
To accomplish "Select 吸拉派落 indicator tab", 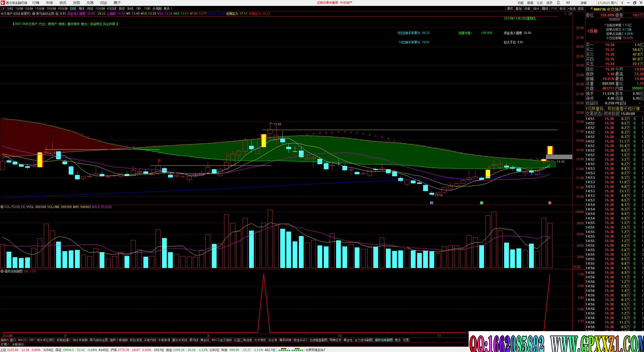I will pos(136,340).
